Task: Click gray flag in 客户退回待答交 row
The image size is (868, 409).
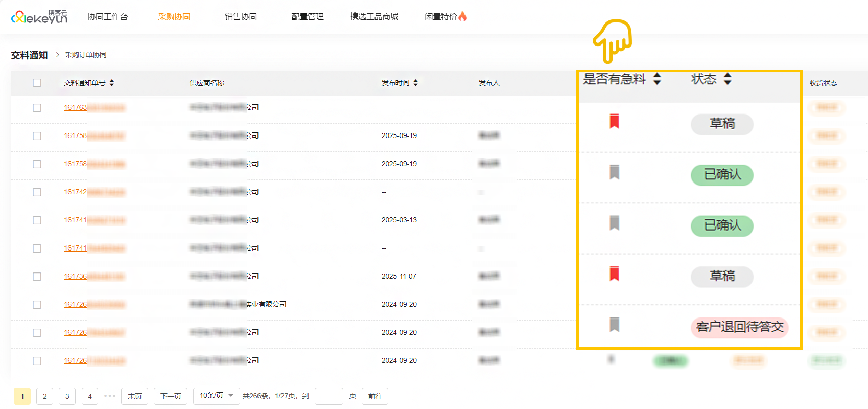Action: pos(614,324)
